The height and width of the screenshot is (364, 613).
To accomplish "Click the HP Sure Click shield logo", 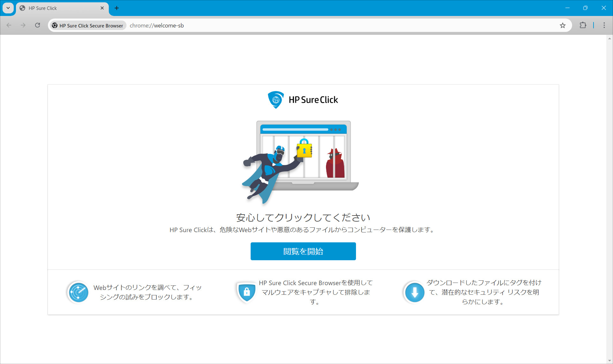I will [x=276, y=100].
